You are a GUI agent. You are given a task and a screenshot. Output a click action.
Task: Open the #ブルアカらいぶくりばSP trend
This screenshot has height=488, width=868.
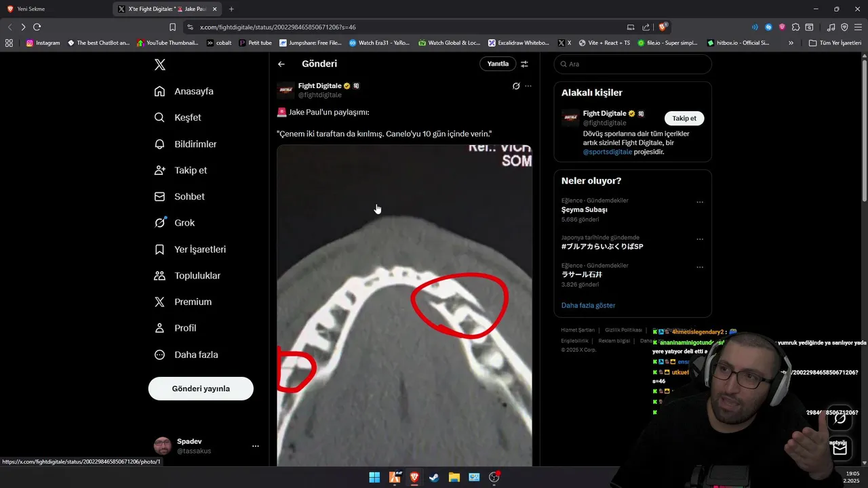[602, 247]
